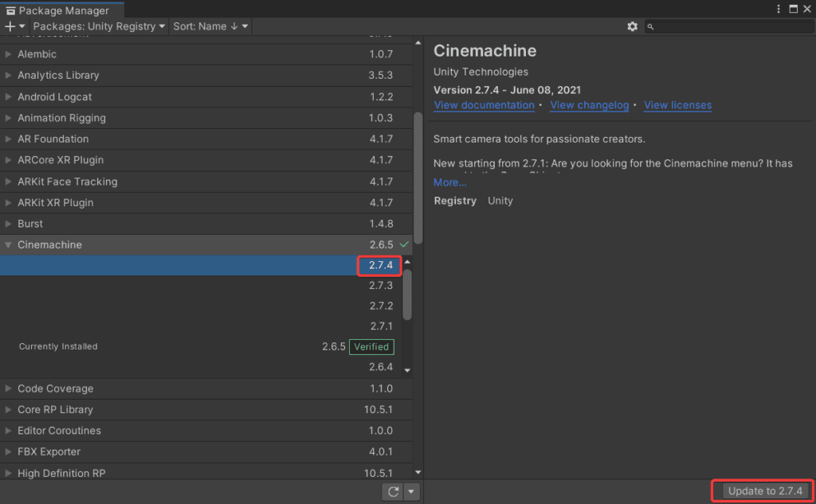Expand the Core RP Library package
Viewport: 816px width, 504px height.
(x=8, y=410)
